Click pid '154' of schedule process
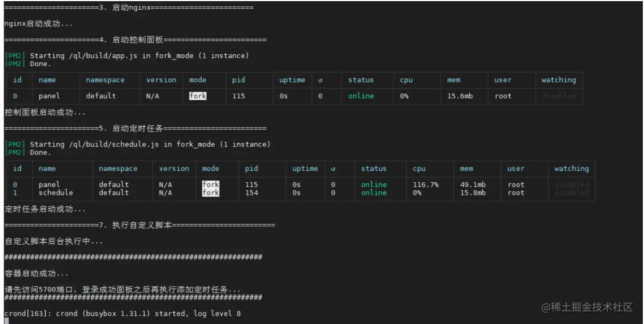Image resolution: width=644 pixels, height=324 pixels. pos(251,193)
